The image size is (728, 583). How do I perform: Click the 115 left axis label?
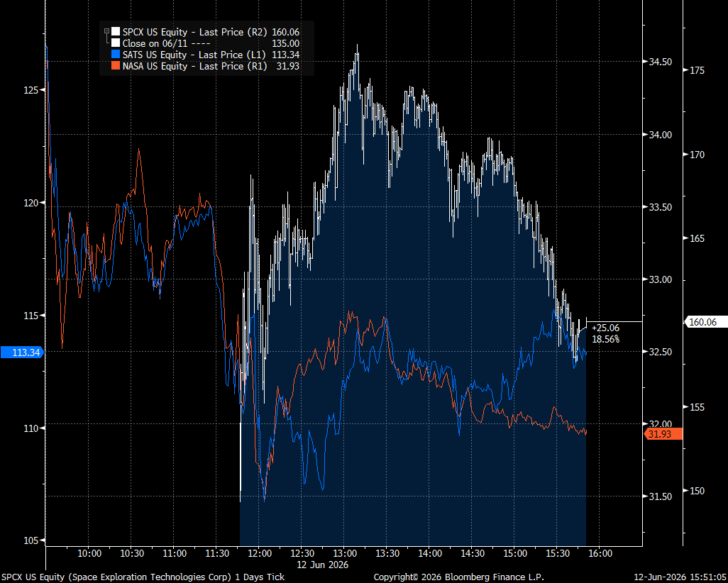coord(31,316)
